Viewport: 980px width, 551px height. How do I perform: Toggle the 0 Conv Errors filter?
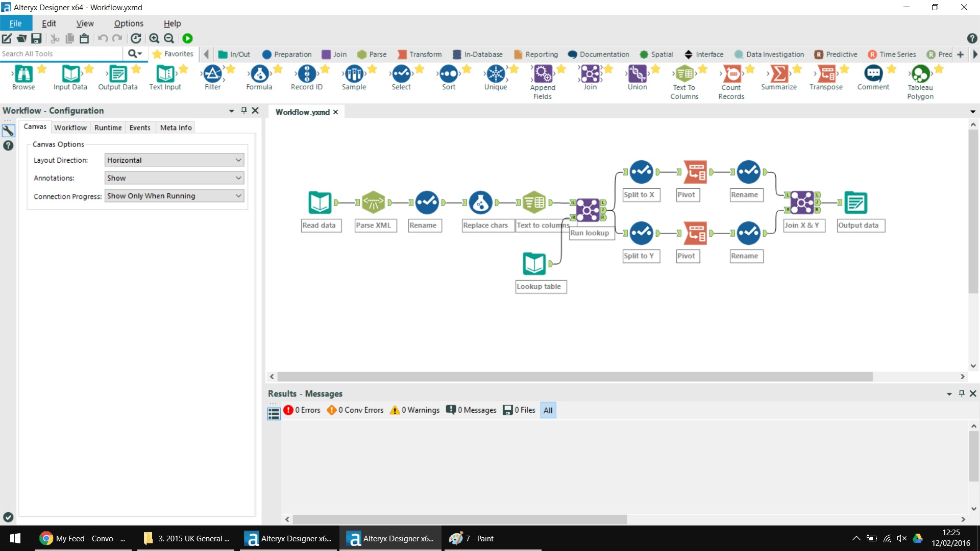point(355,410)
